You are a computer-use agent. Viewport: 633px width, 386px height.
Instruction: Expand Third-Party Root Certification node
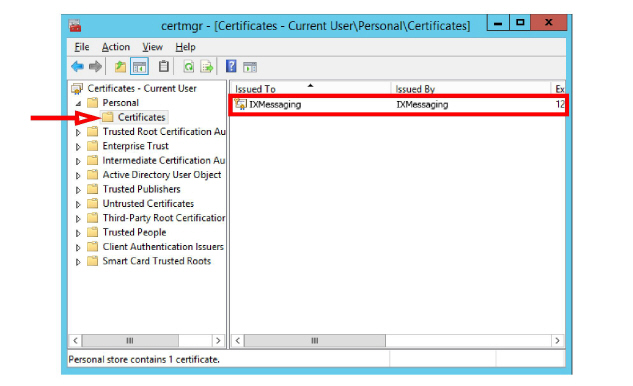point(78,218)
